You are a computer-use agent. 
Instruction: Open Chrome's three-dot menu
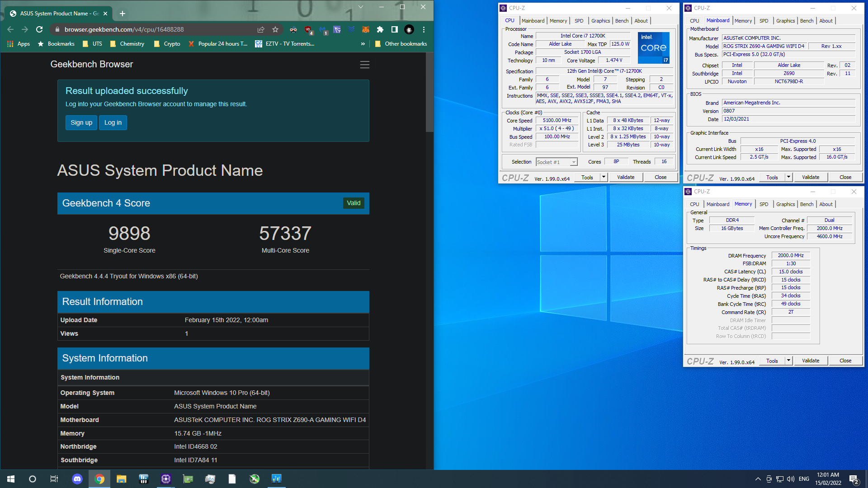tap(424, 29)
